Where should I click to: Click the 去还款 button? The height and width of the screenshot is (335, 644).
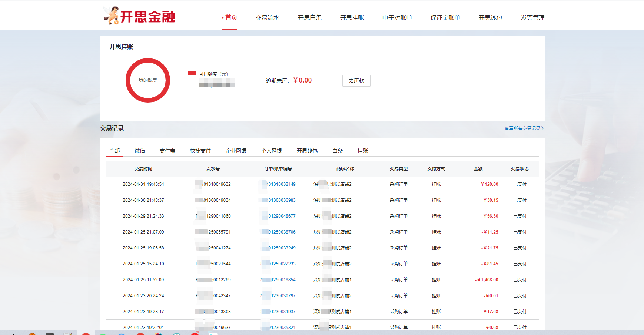(x=356, y=81)
